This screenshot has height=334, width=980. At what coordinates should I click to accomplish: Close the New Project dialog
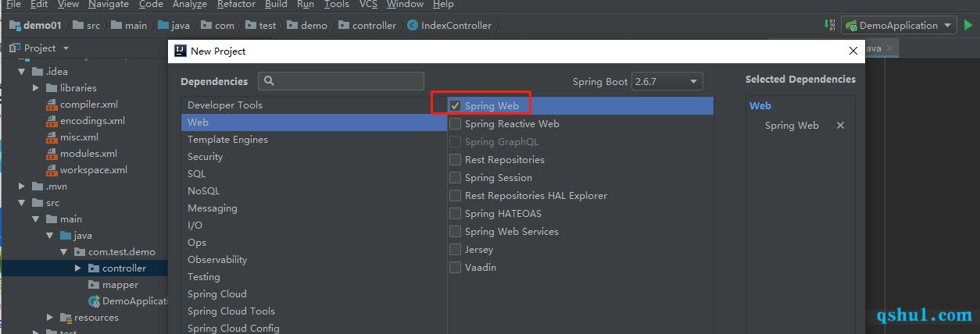pos(853,51)
